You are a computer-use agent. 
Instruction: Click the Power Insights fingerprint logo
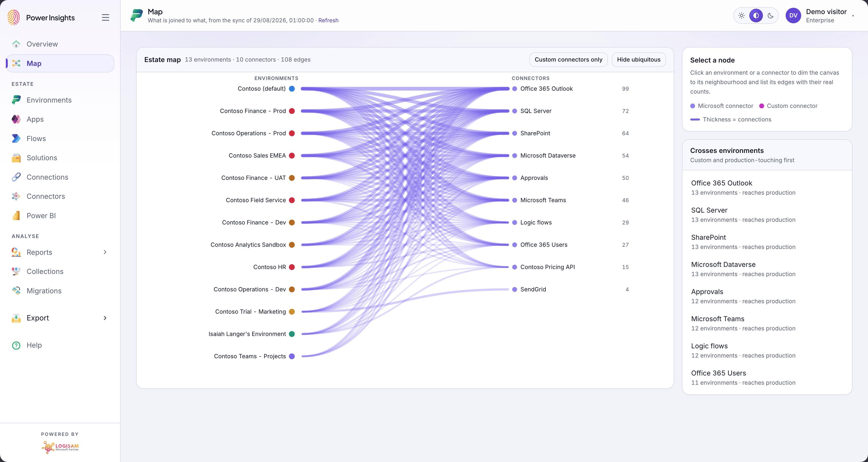click(14, 17)
